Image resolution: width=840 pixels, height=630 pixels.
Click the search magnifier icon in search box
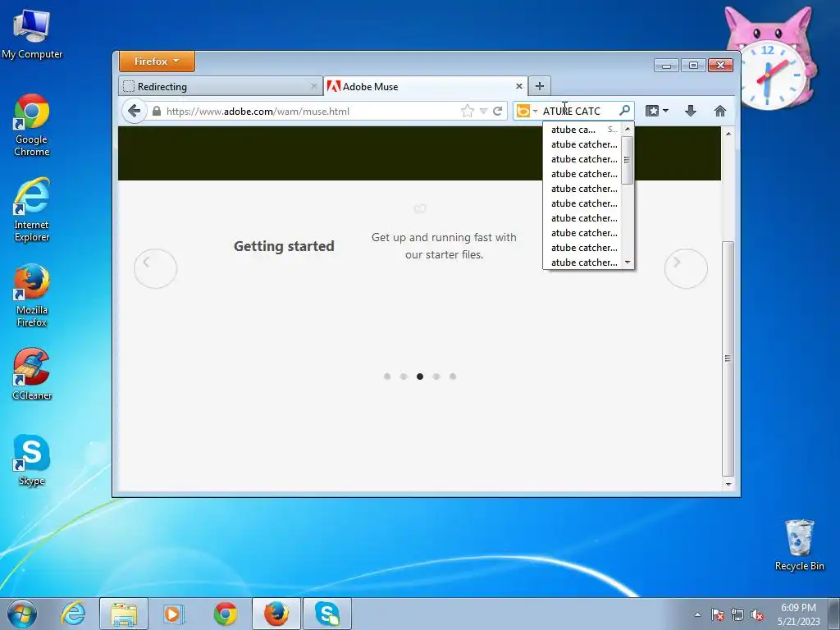click(x=624, y=111)
